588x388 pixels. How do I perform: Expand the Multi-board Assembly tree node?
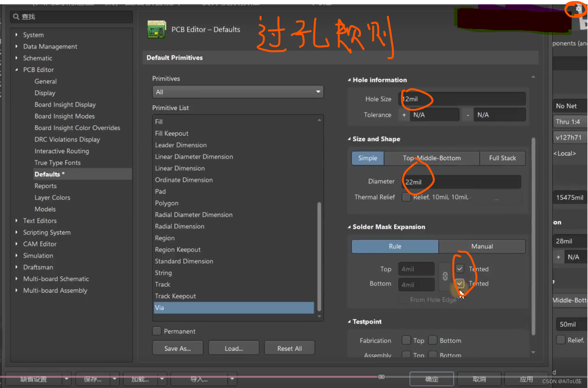[x=16, y=290]
